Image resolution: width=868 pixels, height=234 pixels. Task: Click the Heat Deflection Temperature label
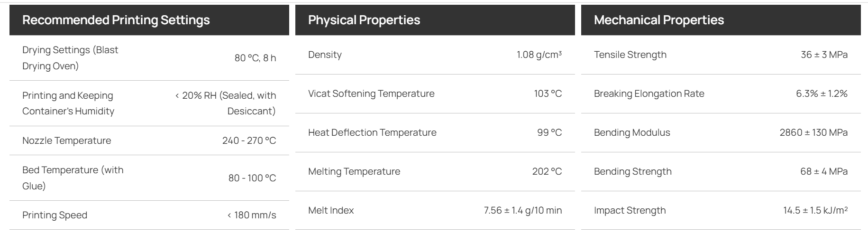(x=372, y=132)
